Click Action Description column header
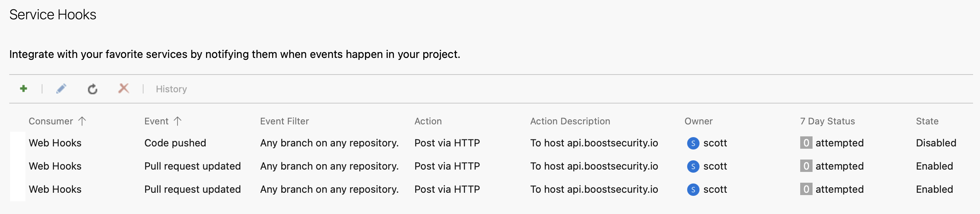 click(570, 121)
